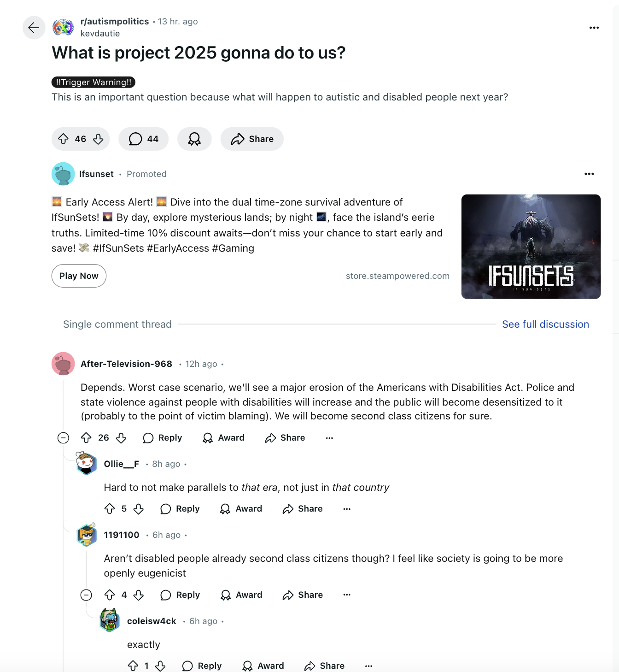Image resolution: width=619 pixels, height=672 pixels.
Task: Reply to 1191100's comment
Action: pos(181,595)
